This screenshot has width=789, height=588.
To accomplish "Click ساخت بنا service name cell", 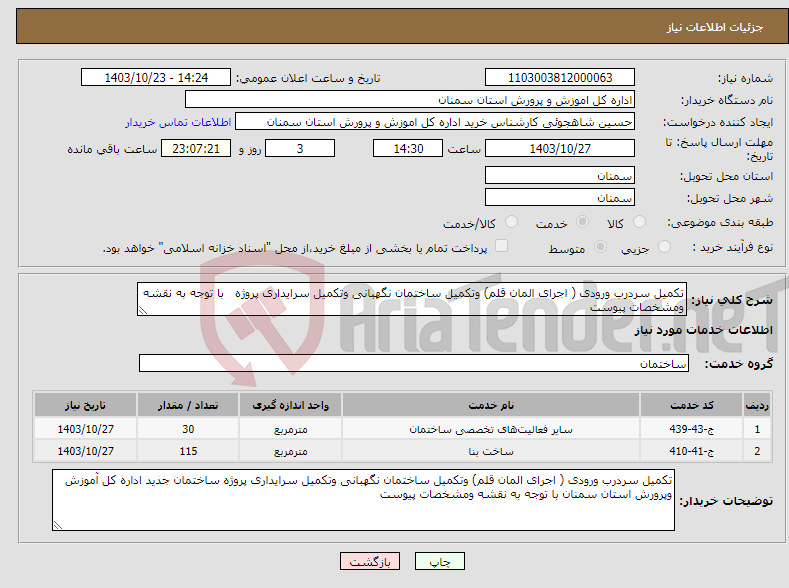I will click(x=491, y=451).
